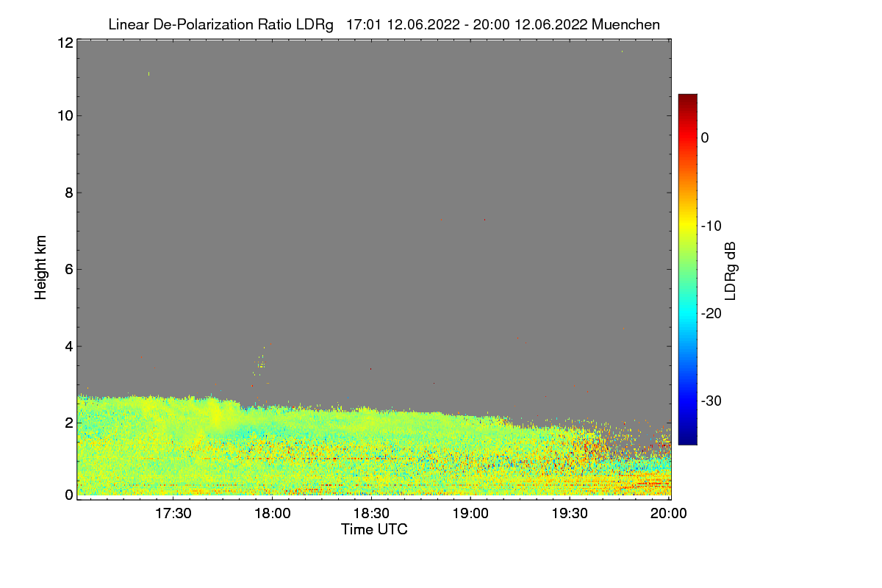Click the colorbar value '-20'
Image resolution: width=882 pixels, height=588 pixels.
[713, 313]
